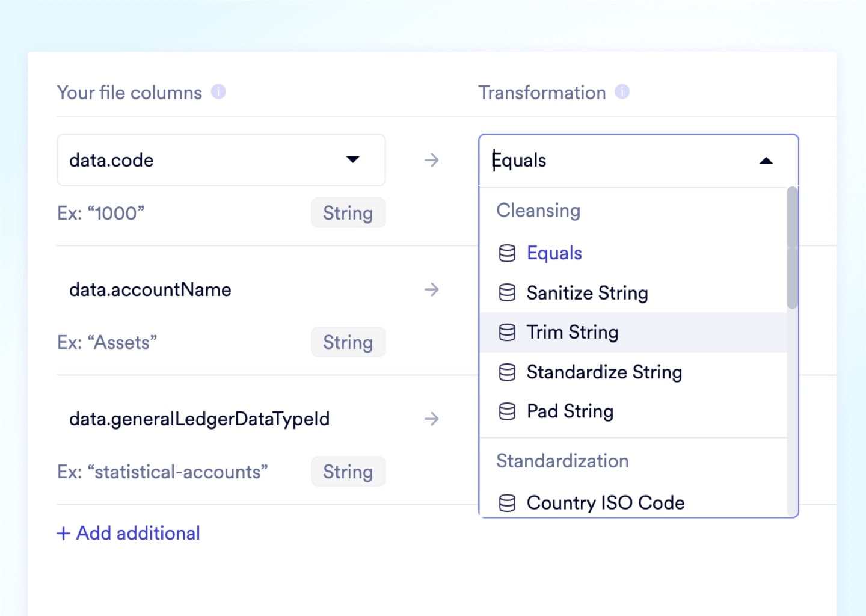Collapse the Transformation dropdown with up arrow
The image size is (866, 616).
point(766,161)
